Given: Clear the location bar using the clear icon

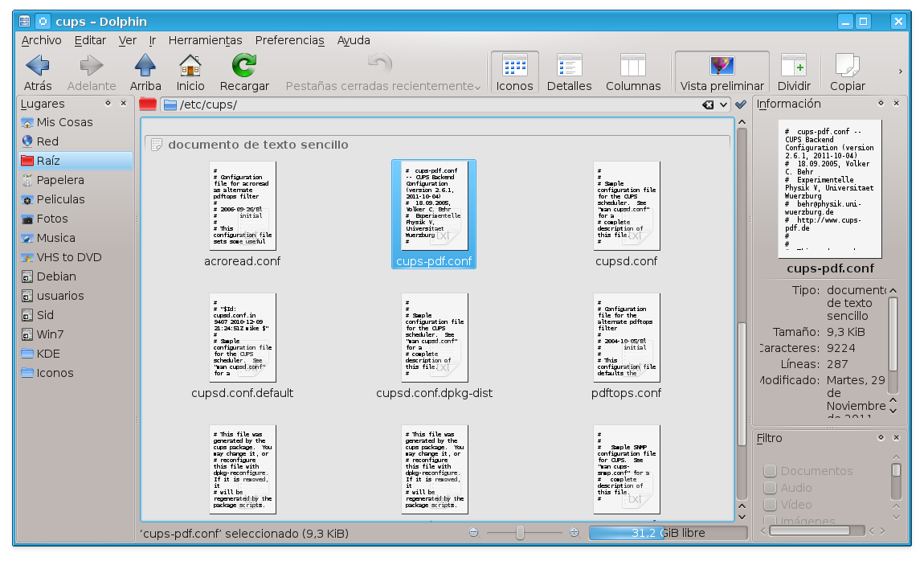Looking at the screenshot, I should tap(708, 104).
